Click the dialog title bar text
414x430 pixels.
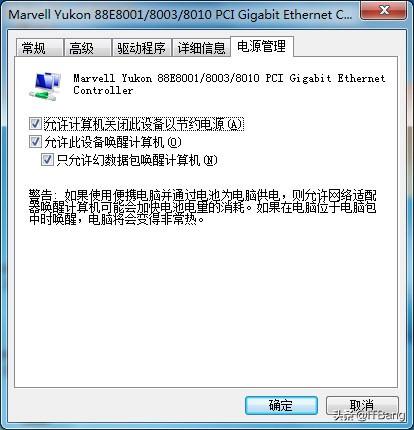[180, 15]
